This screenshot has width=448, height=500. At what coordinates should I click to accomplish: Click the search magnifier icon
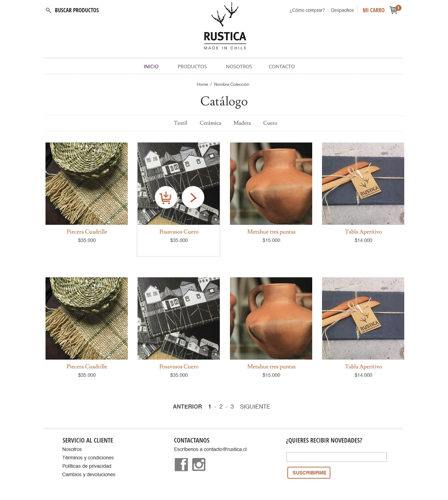coord(48,11)
